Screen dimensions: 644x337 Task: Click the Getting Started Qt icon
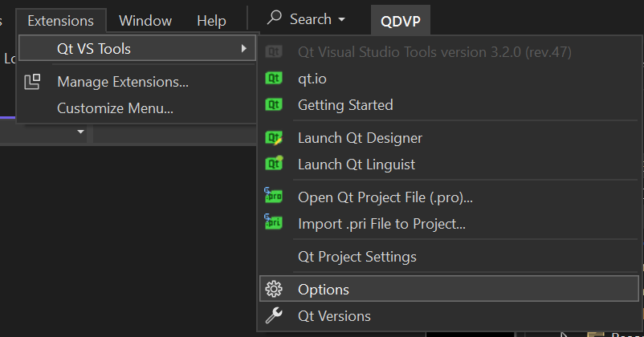tap(274, 104)
